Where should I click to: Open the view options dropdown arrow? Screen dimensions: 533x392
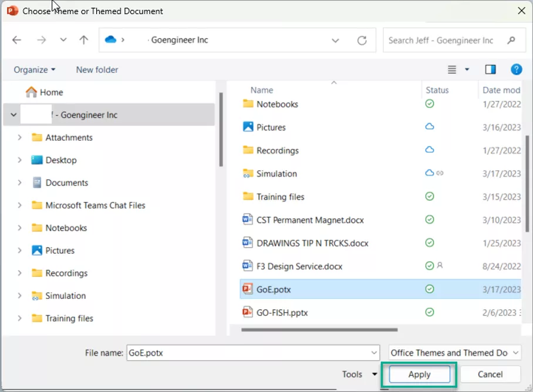pos(467,70)
